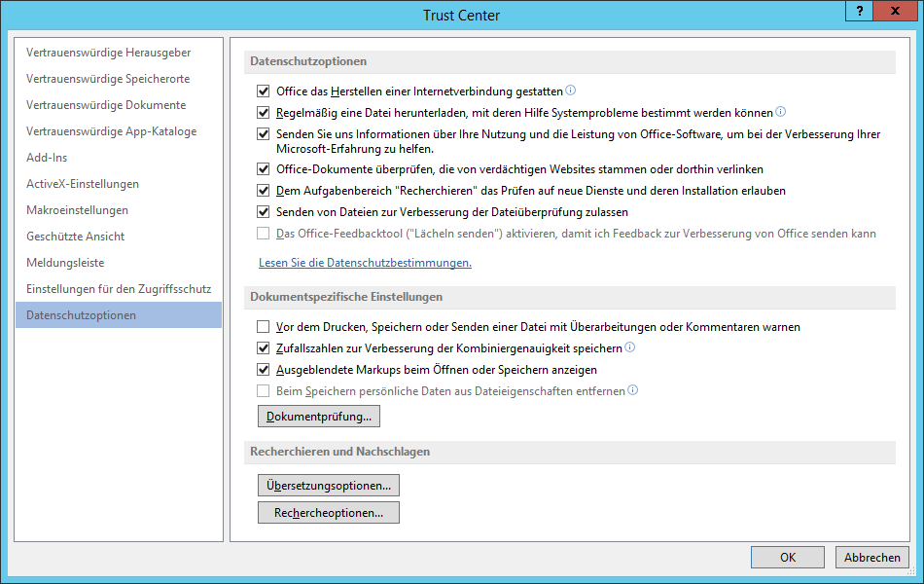Open help via question mark button
The image size is (924, 584).
[860, 12]
